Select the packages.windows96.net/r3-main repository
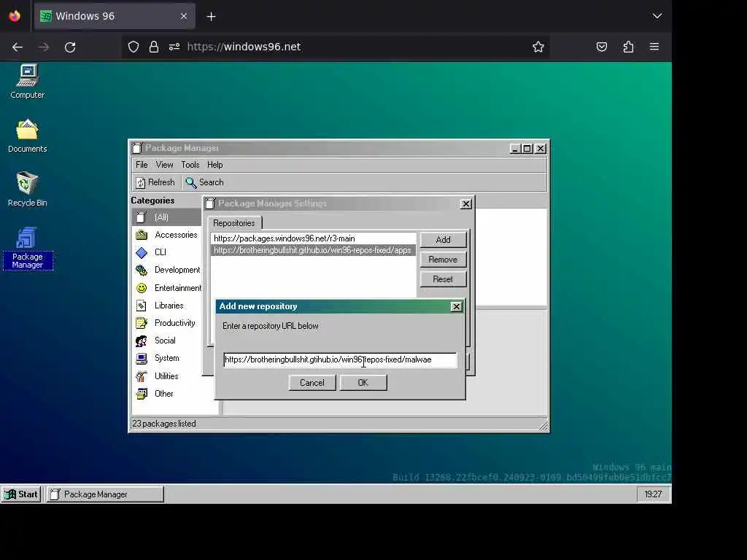747x560 pixels. (x=313, y=238)
